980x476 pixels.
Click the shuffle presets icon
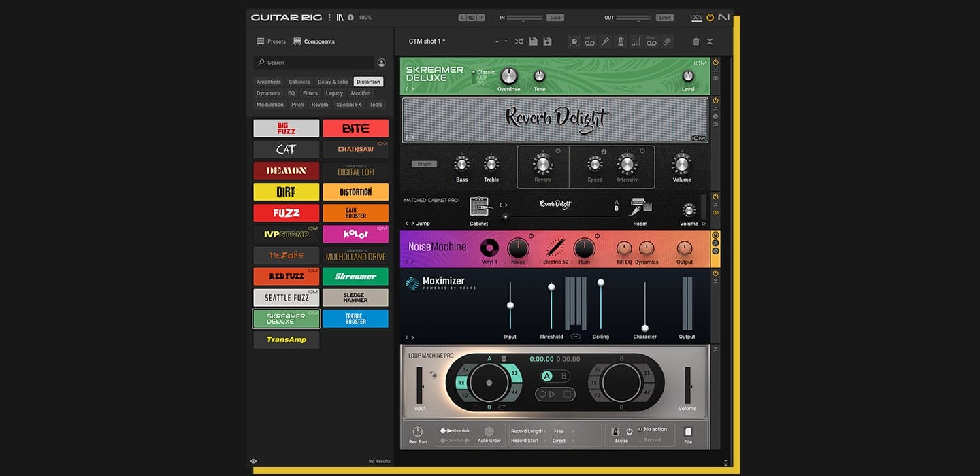(x=519, y=41)
